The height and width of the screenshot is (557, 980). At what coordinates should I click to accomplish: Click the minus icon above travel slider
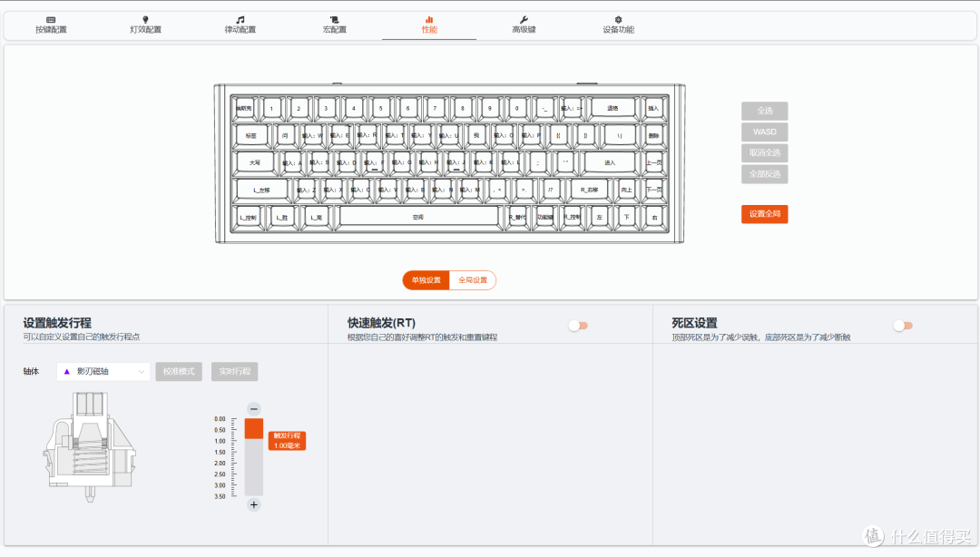pos(254,409)
